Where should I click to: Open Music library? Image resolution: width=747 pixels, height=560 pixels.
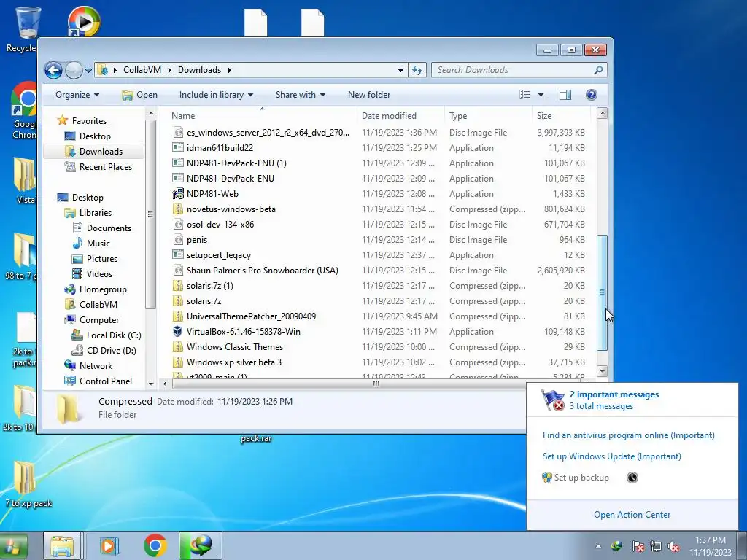pyautogui.click(x=98, y=244)
